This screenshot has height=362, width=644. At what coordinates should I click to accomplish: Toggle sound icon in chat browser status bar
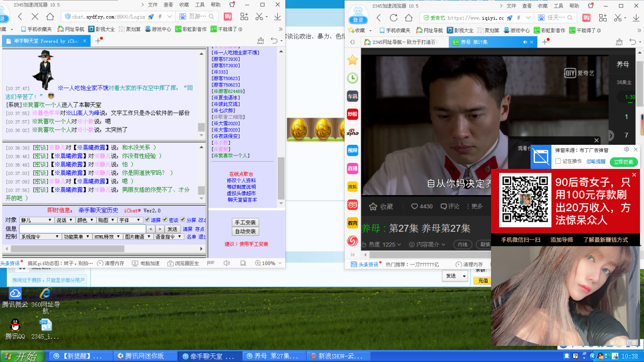tap(226, 263)
